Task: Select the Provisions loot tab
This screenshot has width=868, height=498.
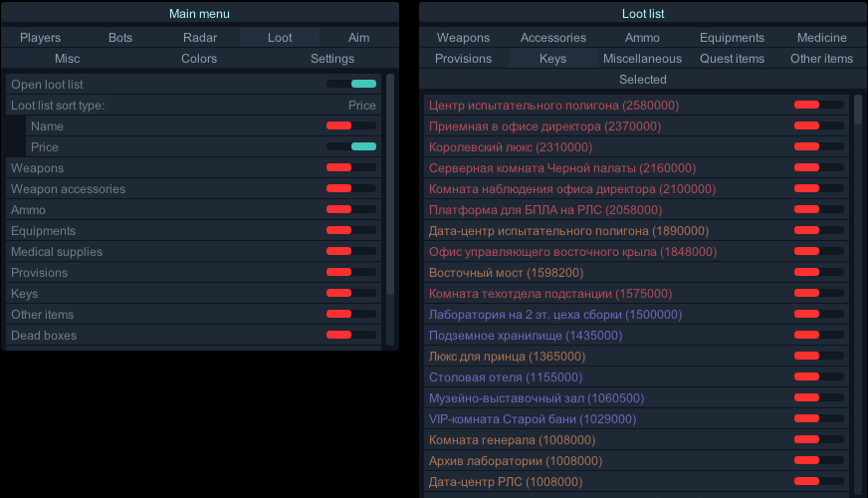Action: point(463,59)
